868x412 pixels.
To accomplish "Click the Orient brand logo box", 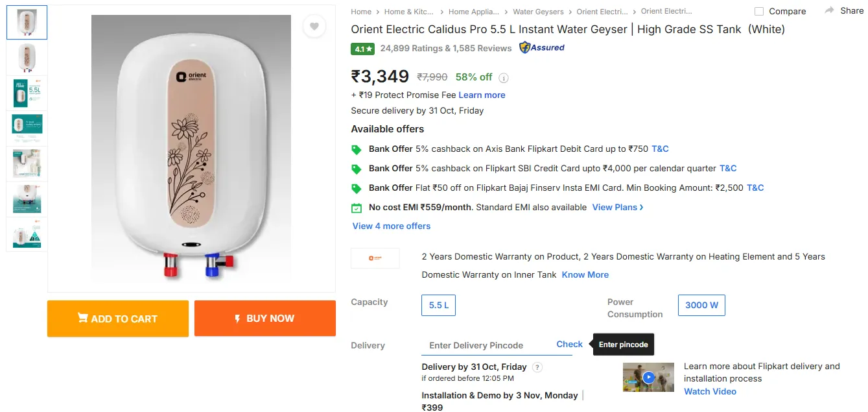I will point(375,258).
